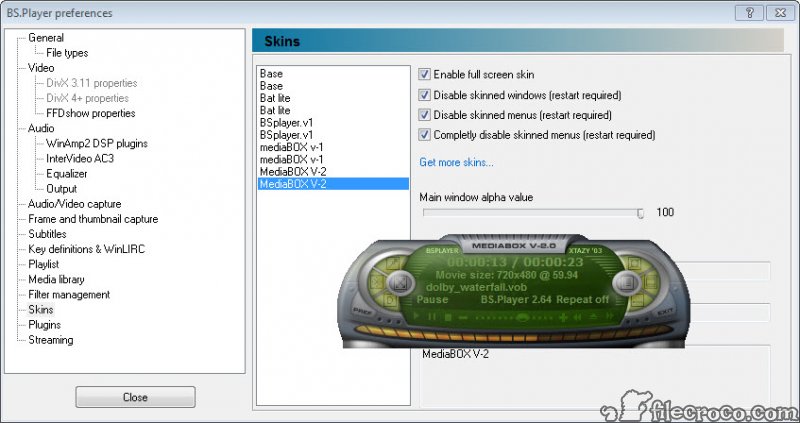Toggle Enable full screen skin checkbox
Screen dimensions: 800x423
click(x=424, y=74)
